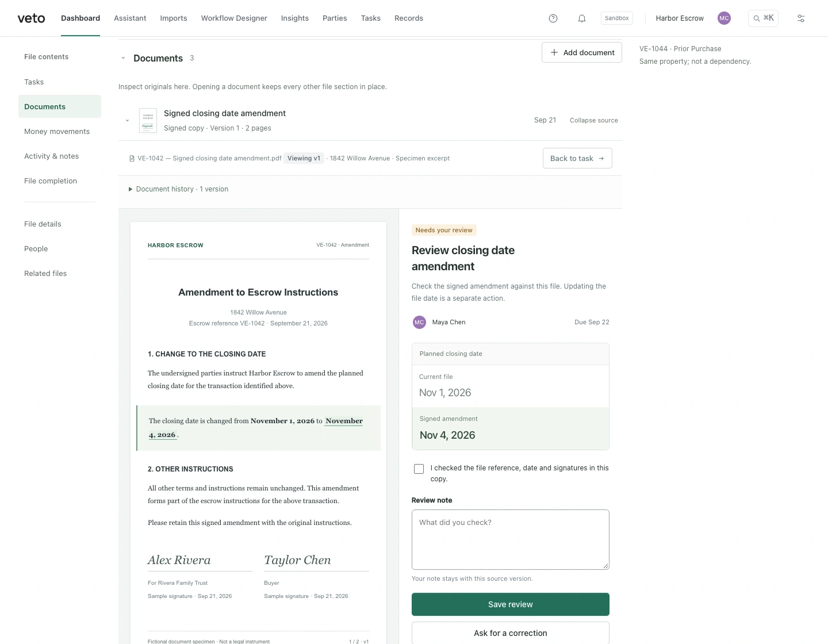Click the MC user avatar in header
The width and height of the screenshot is (828, 644).
pos(724,18)
